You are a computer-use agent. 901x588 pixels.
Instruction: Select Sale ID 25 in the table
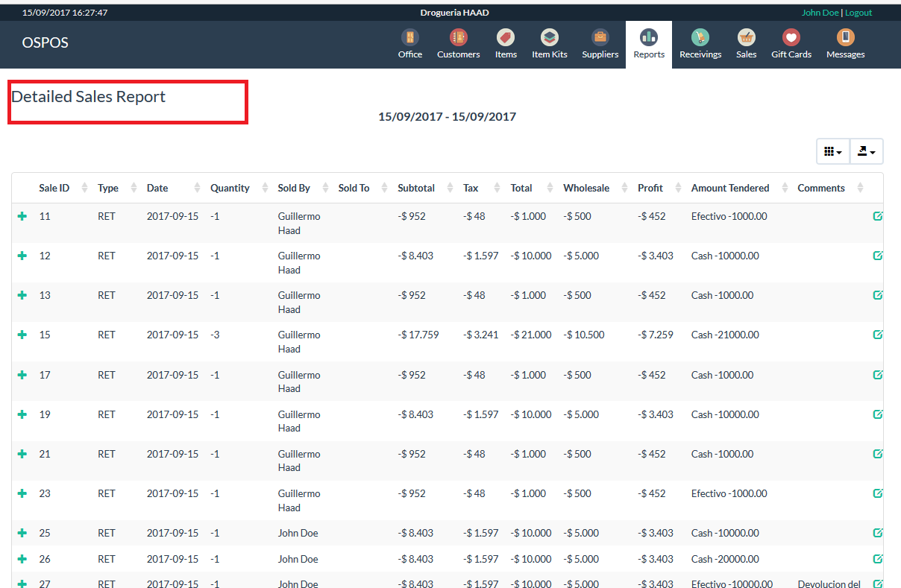coord(45,533)
